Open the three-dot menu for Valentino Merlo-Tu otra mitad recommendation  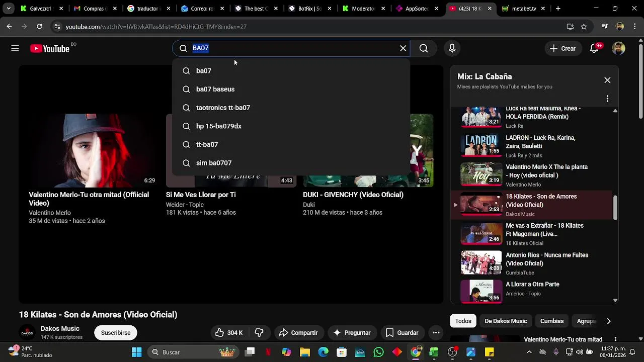(615, 340)
